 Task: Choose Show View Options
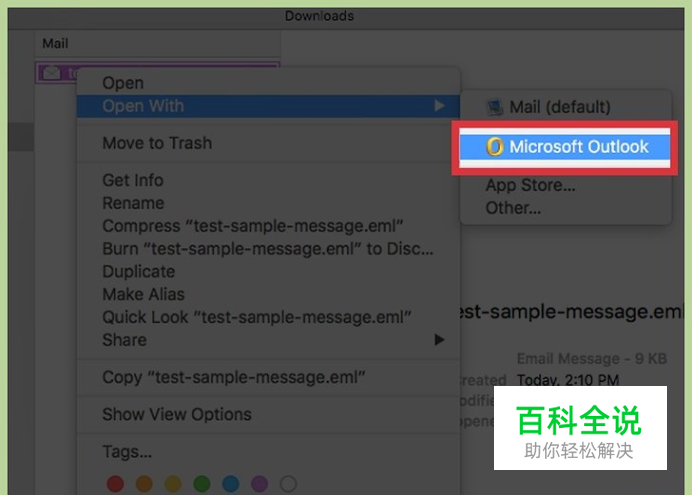click(268, 414)
